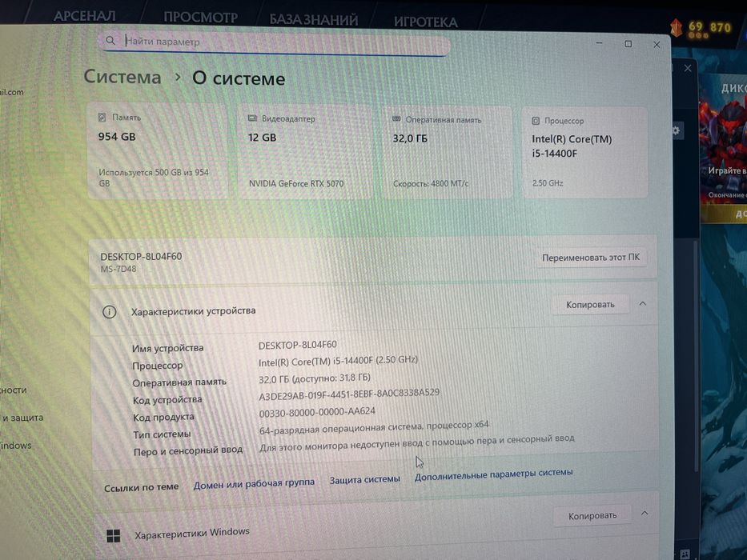The height and width of the screenshot is (560, 747).
Task: Open 'Защита системы' link
Action: point(364,479)
